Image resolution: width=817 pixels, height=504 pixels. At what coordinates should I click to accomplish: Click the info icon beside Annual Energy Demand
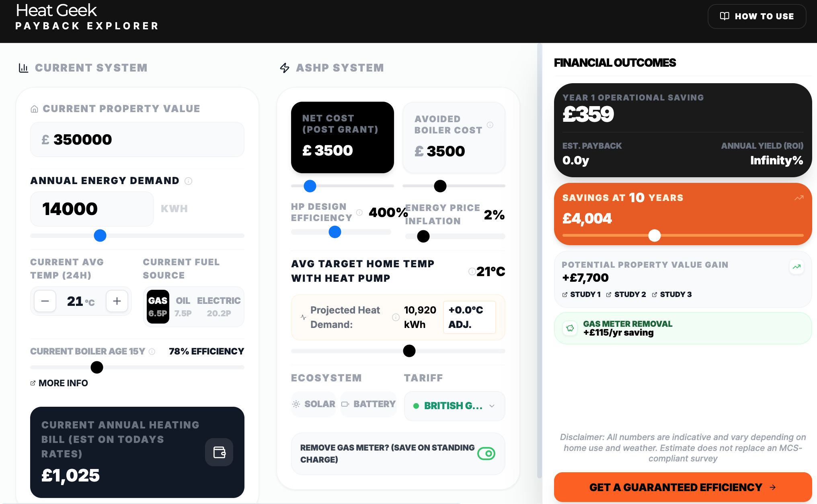click(x=188, y=181)
